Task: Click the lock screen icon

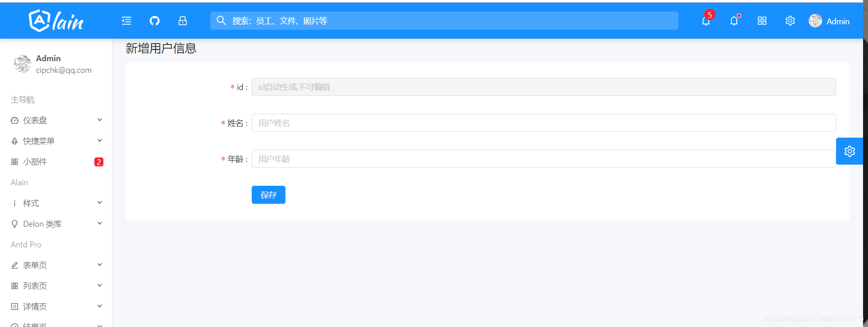Action: [183, 21]
